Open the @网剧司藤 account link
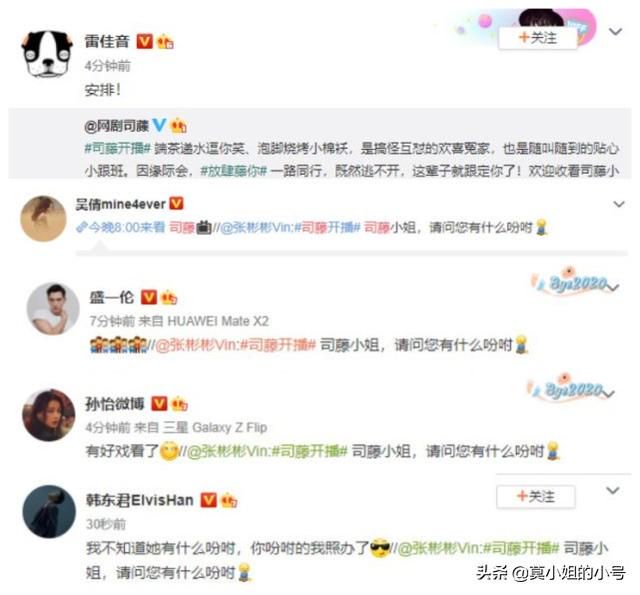Screen dimensions: 640x595 coord(116,126)
